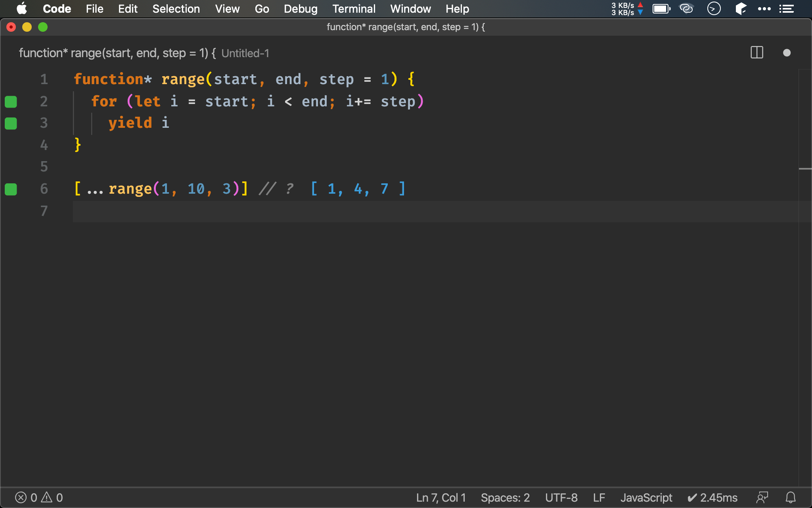Click the Ln 7, Col 1 status button
This screenshot has width=812, height=508.
441,497
